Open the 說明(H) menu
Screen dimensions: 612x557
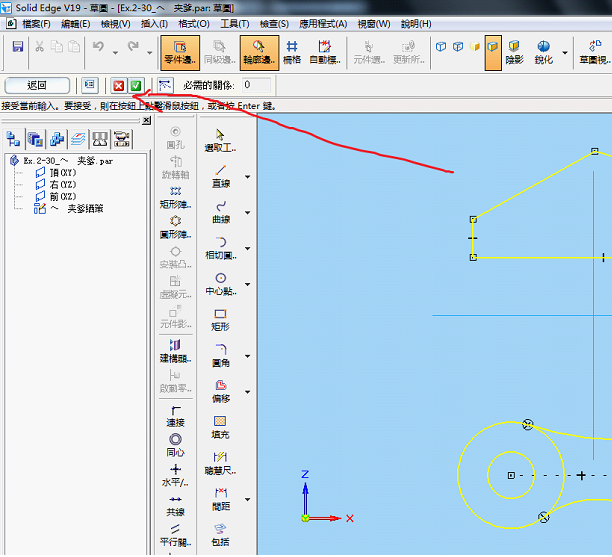coord(416,24)
